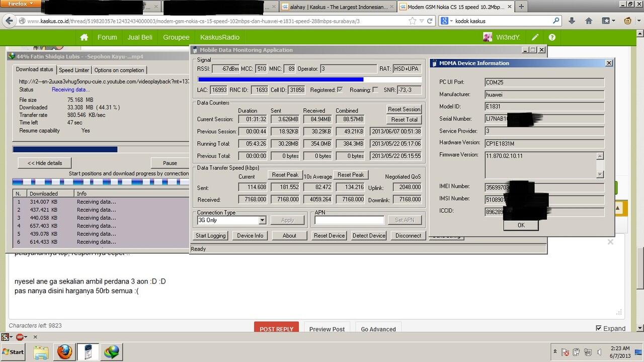
Task: Toggle the Expand checkbox
Action: (599, 328)
